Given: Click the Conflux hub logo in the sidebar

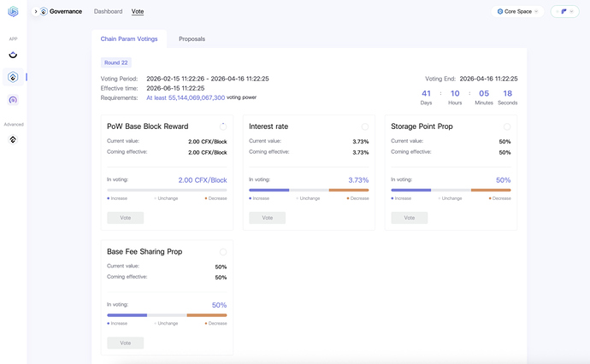Looking at the screenshot, I should coord(13,12).
